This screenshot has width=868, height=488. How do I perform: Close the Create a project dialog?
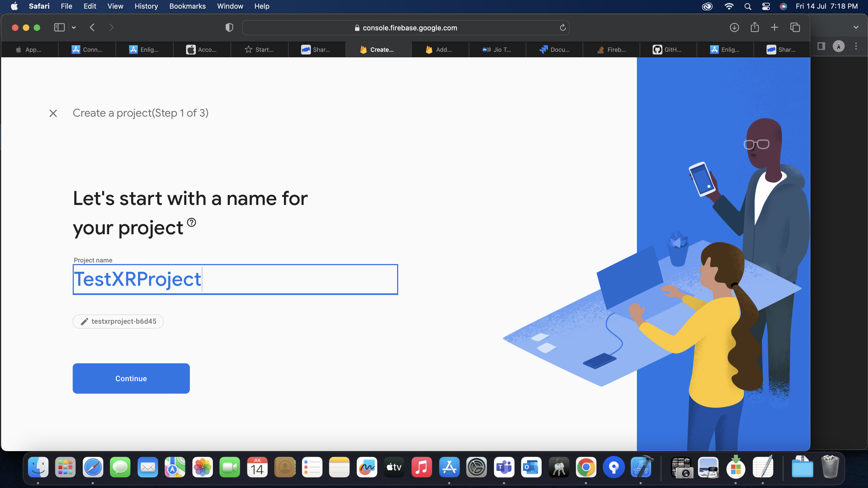[x=53, y=113]
